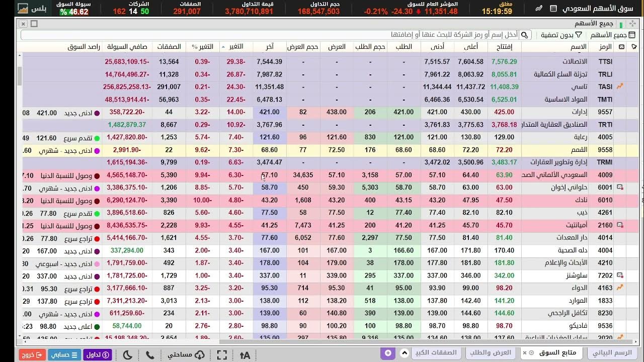This screenshot has width=644, height=362.
Task: Add new tab with purple plus button
Action: (388, 353)
